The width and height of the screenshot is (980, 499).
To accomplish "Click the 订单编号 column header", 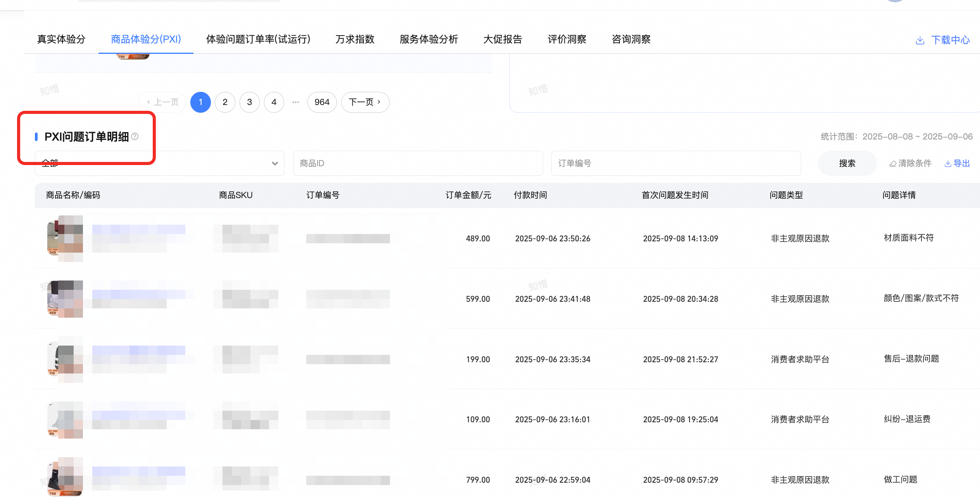I will point(323,195).
